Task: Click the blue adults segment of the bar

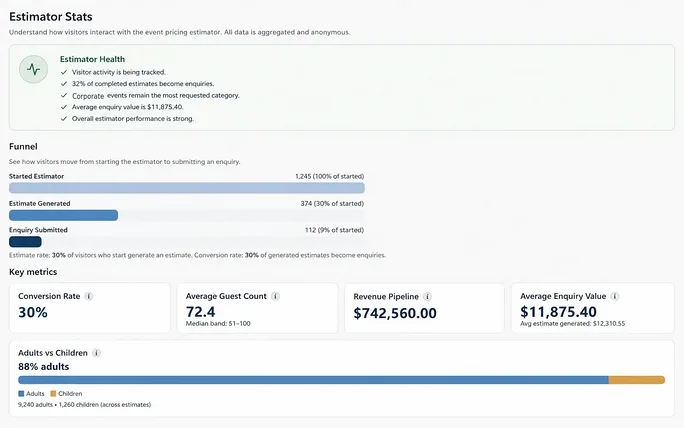Action: [313, 380]
